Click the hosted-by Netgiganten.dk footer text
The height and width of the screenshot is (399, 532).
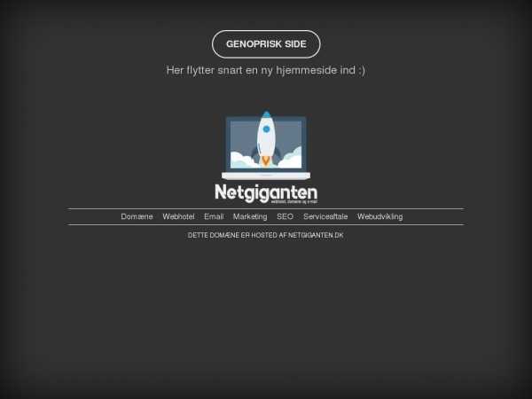pyautogui.click(x=266, y=235)
